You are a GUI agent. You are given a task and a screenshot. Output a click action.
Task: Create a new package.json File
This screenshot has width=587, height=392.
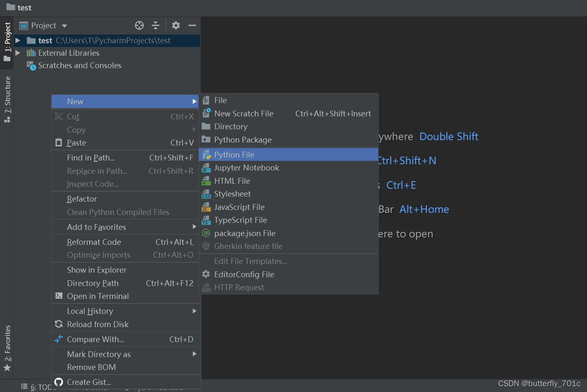(288, 233)
